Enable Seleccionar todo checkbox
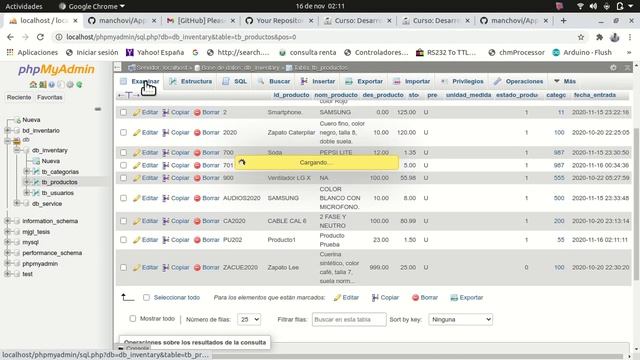 (146, 298)
